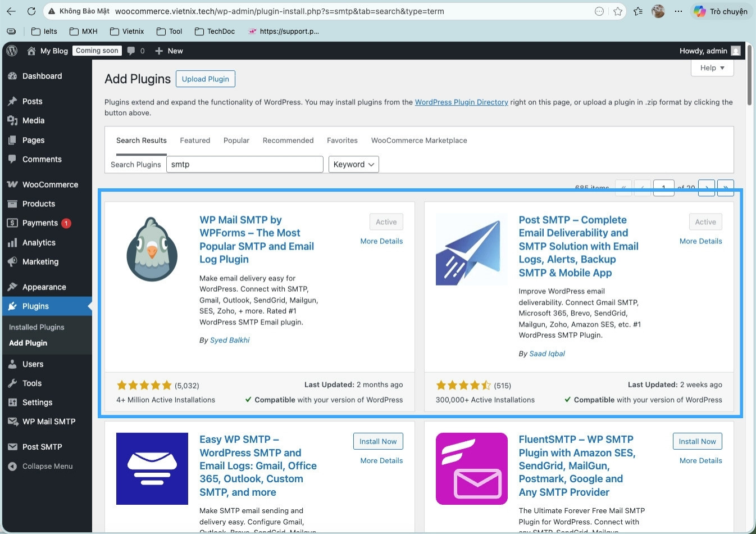Viewport: 756px width, 534px height.
Task: Click the 5-star rating on WP Mail SMTP
Action: [144, 385]
